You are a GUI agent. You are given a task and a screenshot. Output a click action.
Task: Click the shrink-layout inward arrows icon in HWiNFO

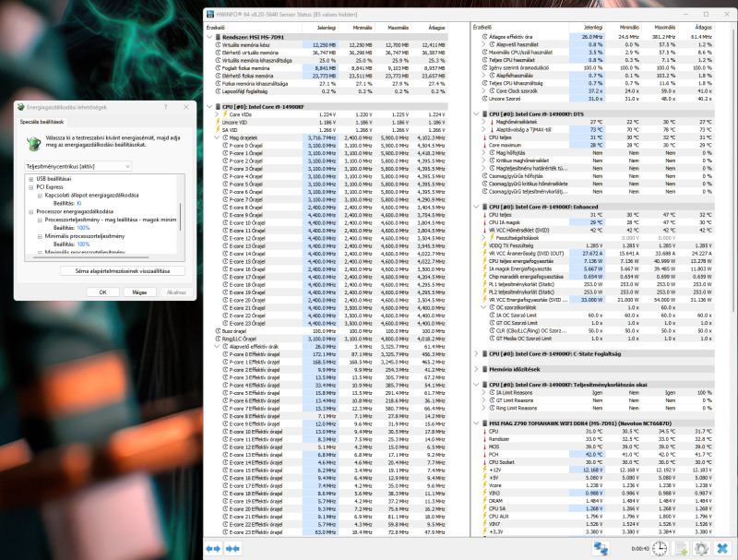pos(233,548)
